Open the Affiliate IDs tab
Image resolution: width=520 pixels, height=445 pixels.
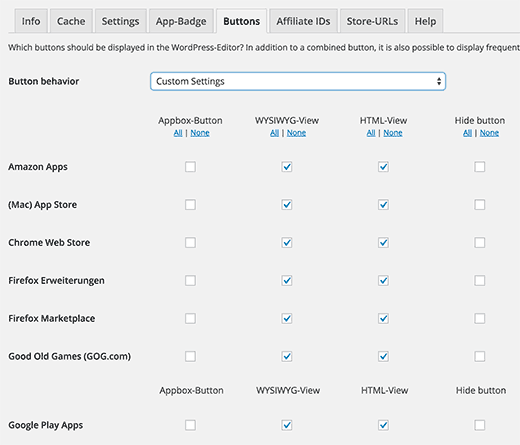pos(303,21)
